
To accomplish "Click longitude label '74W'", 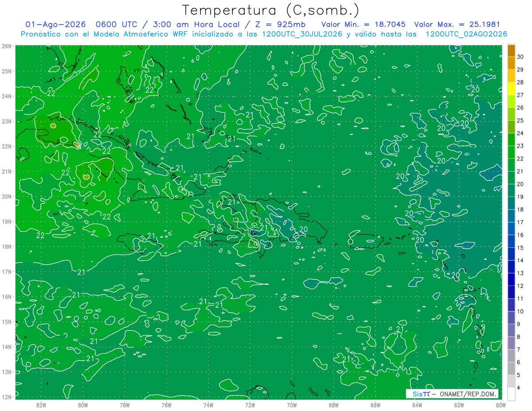I will (x=208, y=405).
